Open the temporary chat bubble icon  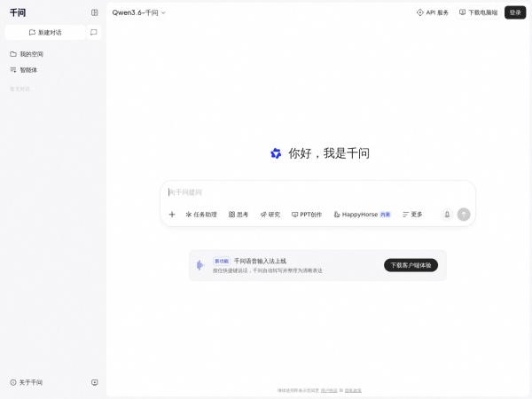tap(94, 32)
